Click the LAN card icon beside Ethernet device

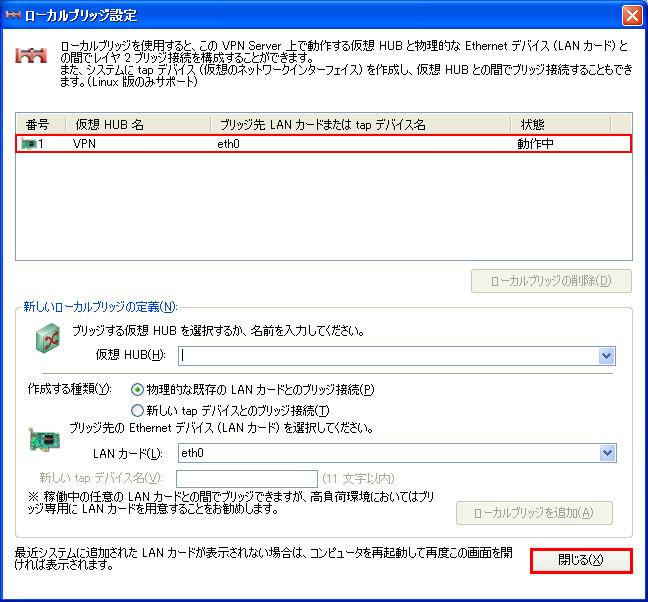pos(44,439)
